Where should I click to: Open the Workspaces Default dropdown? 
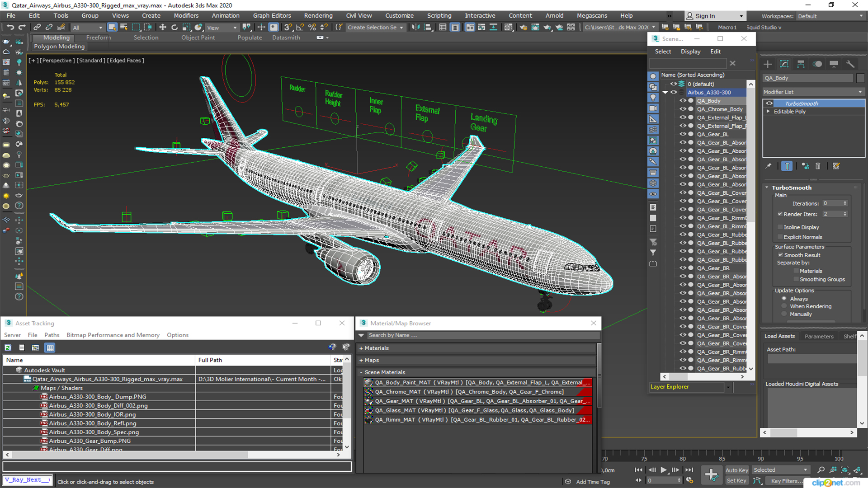tap(830, 16)
